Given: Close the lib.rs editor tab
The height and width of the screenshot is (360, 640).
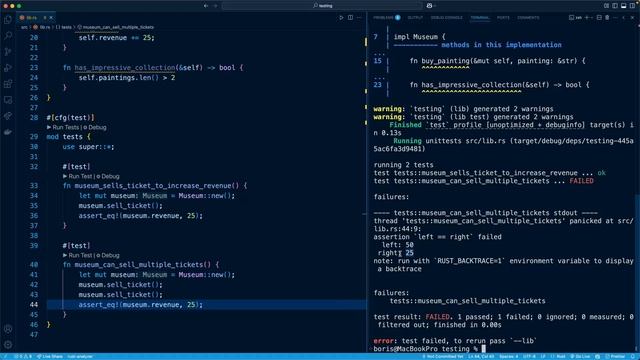Looking at the screenshot, I should [x=51, y=18].
